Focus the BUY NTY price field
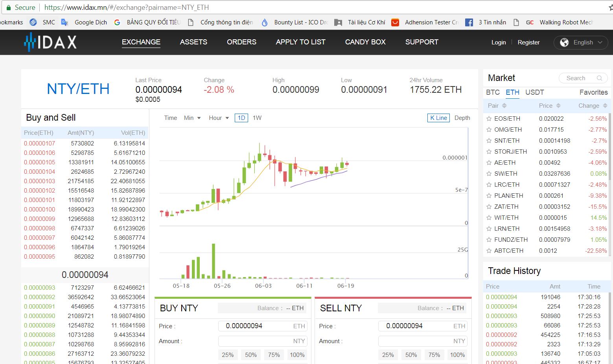The image size is (613, 364). tap(263, 326)
